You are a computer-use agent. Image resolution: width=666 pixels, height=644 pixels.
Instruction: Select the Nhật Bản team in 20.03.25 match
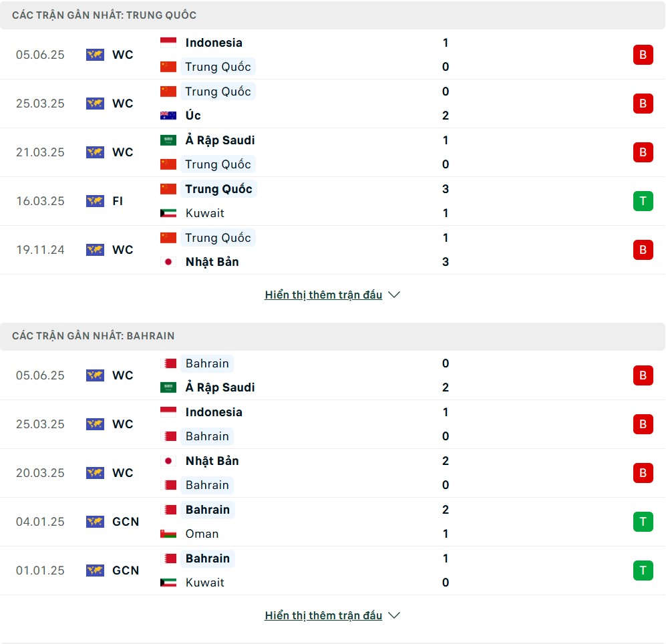(x=212, y=461)
